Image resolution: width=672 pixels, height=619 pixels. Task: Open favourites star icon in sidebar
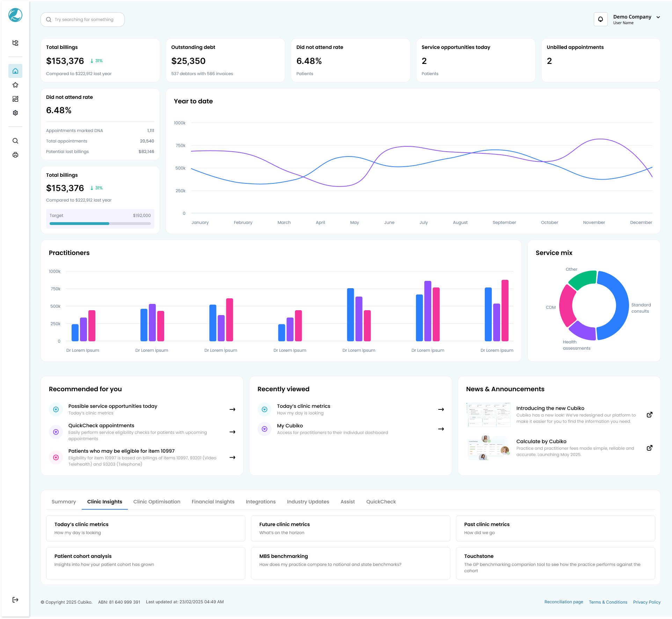(x=15, y=85)
